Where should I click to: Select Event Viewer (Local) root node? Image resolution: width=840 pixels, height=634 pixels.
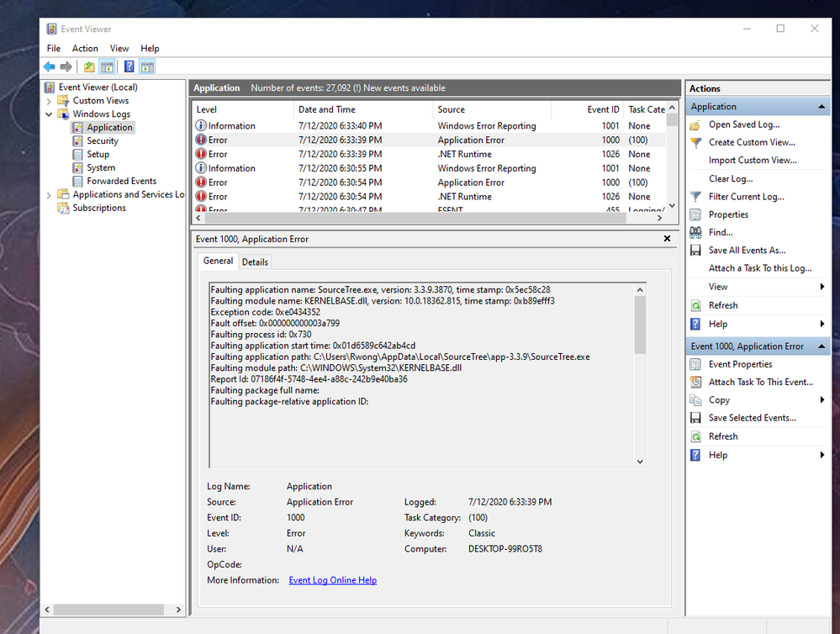click(x=98, y=87)
